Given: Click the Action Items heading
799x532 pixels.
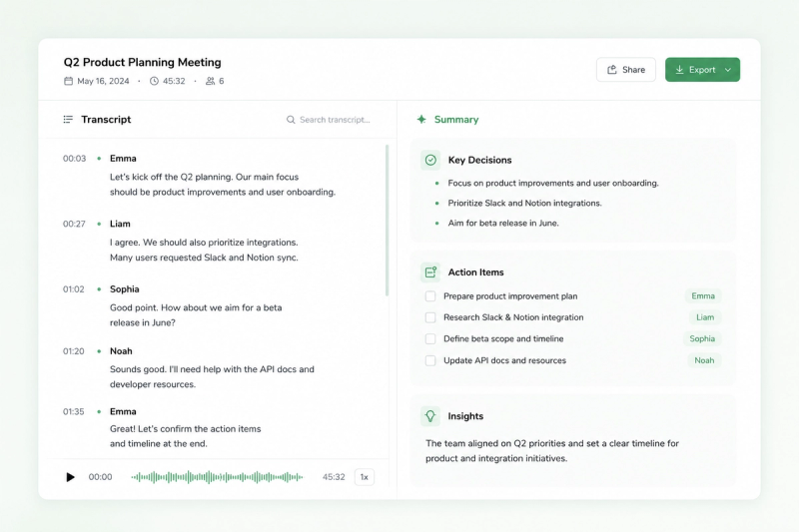Looking at the screenshot, I should (475, 272).
